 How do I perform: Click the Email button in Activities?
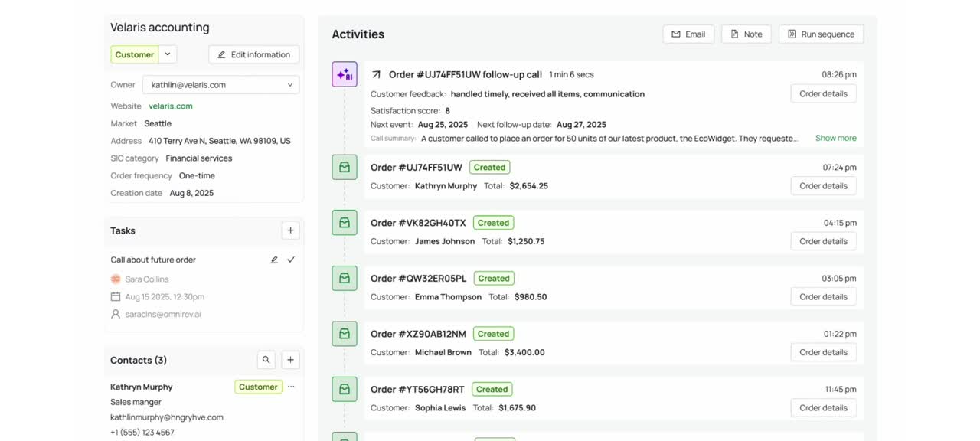click(x=688, y=34)
